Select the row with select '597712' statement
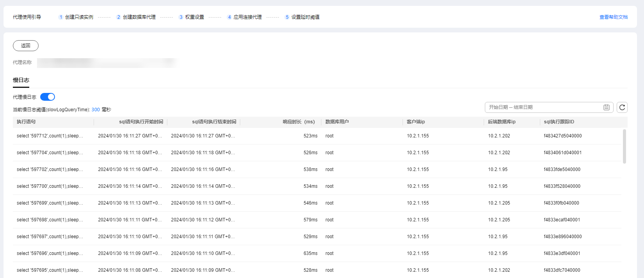This screenshot has width=644, height=278. [x=50, y=136]
